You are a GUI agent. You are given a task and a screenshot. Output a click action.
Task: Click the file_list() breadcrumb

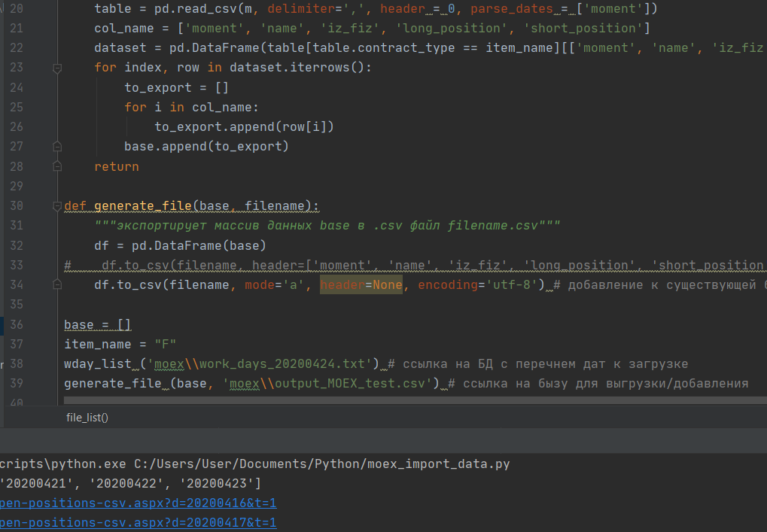87,418
